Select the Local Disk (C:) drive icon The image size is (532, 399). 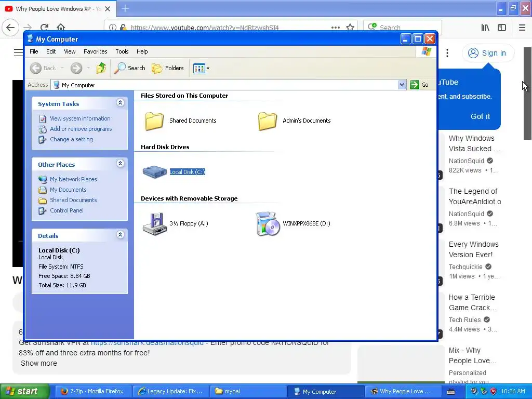click(x=154, y=172)
